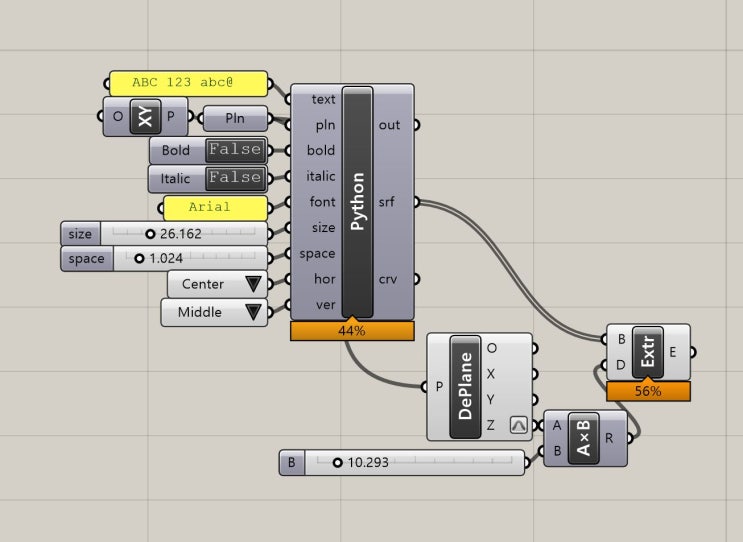Click the B slider knob at 10.293
The image size is (743, 542).
click(x=337, y=462)
